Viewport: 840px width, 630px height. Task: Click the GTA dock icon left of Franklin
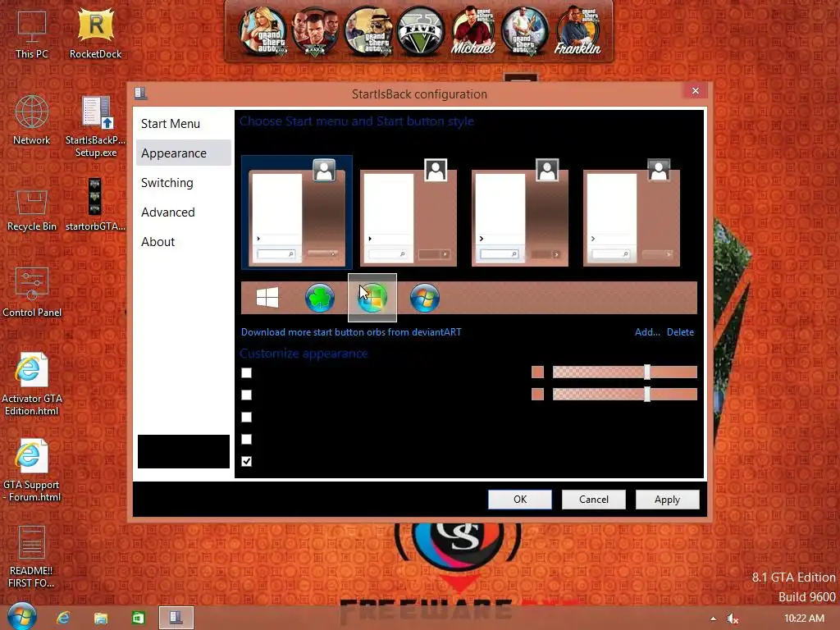(525, 32)
